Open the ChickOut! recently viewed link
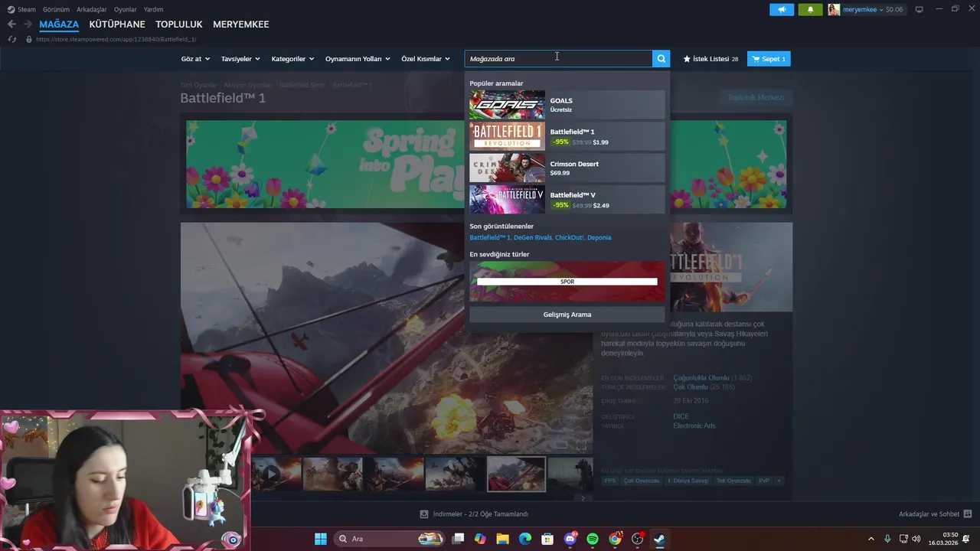 (x=570, y=237)
